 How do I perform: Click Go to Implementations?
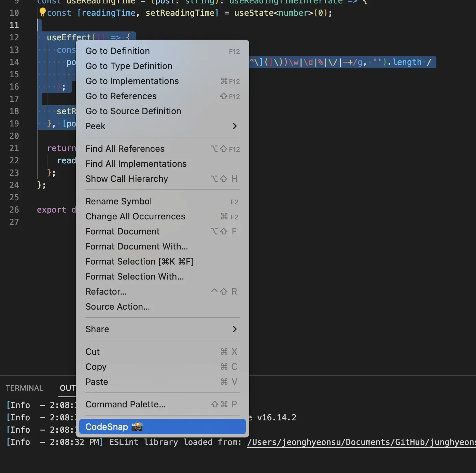tap(132, 81)
